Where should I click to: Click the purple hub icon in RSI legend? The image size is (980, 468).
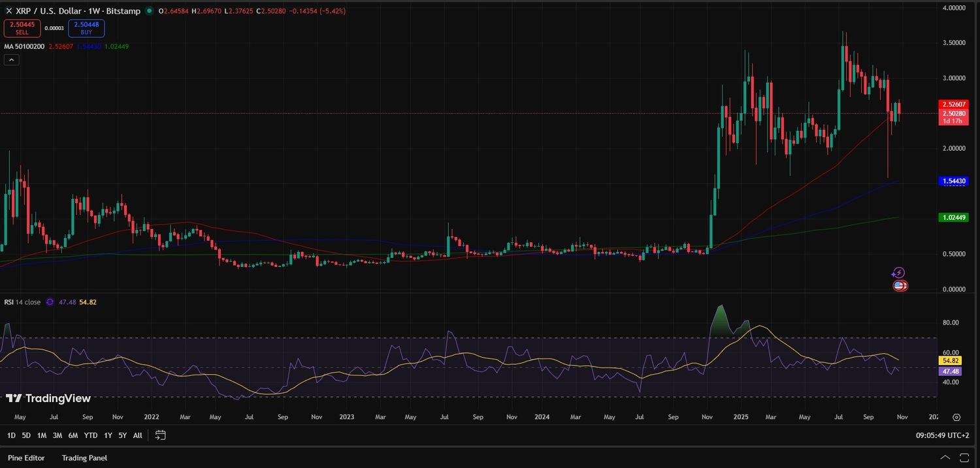click(49, 302)
